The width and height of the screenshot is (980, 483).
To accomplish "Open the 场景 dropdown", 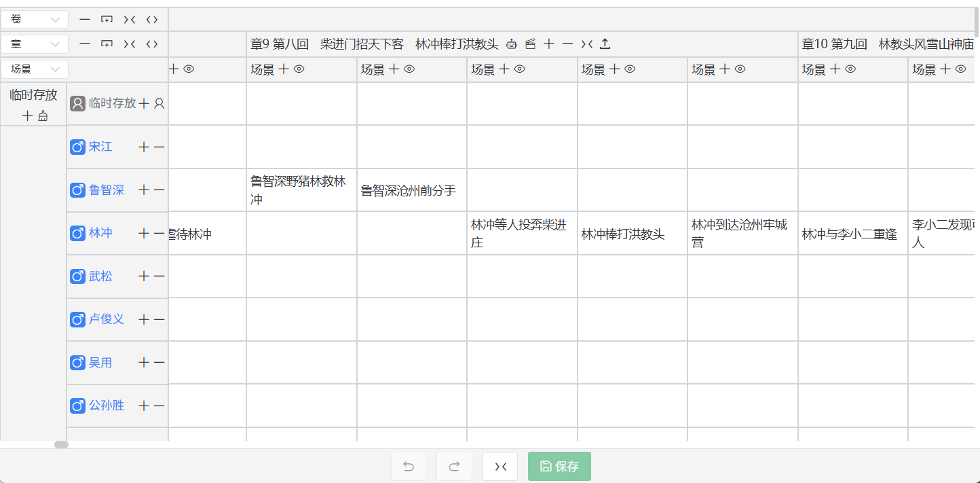I will point(35,69).
